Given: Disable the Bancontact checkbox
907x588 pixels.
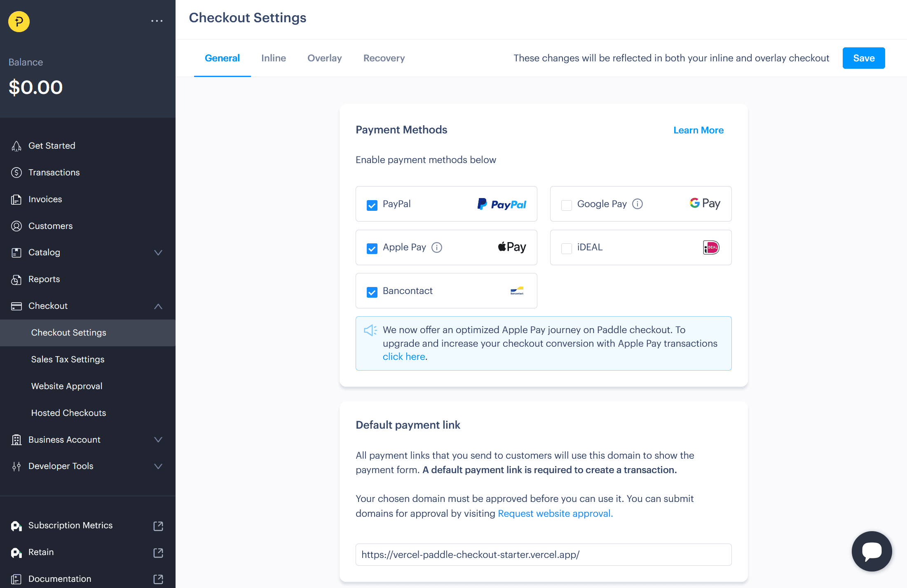Looking at the screenshot, I should point(372,292).
